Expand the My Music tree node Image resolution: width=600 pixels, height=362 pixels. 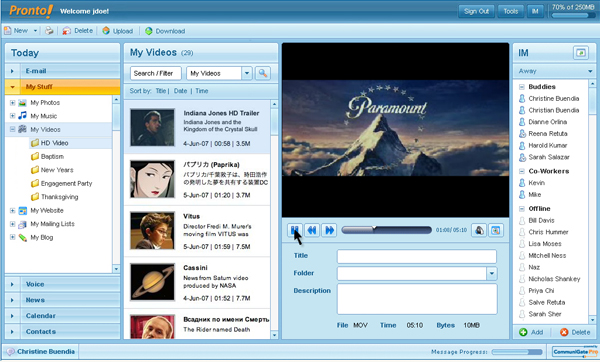pos(12,116)
